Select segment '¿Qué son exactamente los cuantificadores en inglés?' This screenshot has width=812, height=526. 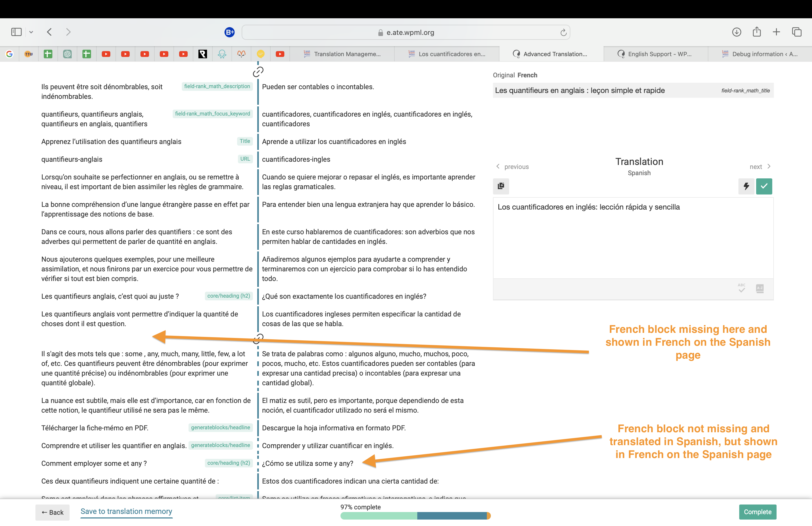(344, 296)
